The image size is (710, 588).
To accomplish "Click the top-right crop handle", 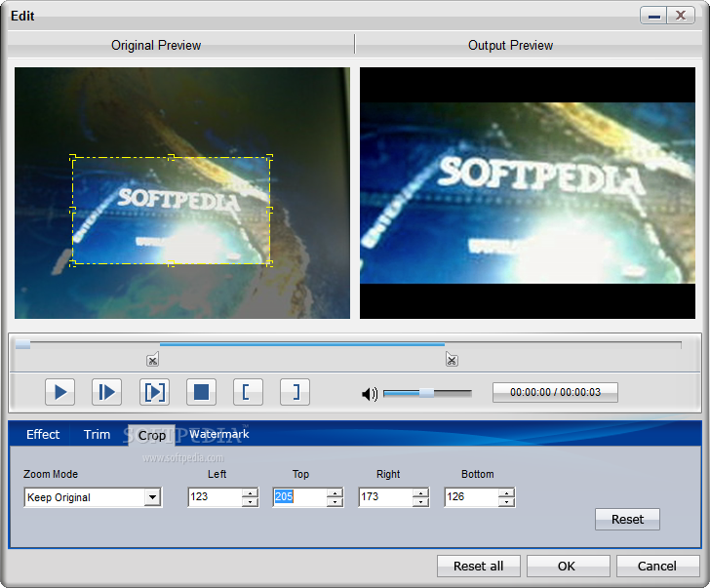I will (x=269, y=158).
